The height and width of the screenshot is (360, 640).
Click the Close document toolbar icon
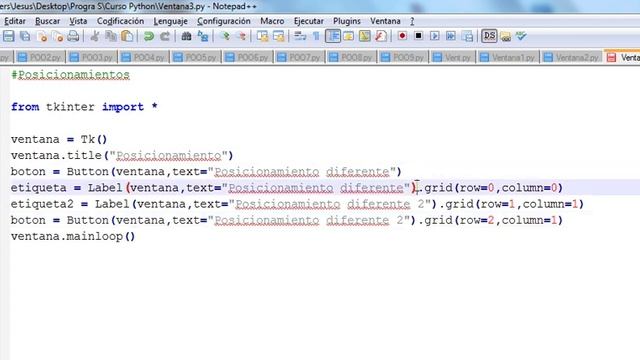tap(42, 36)
